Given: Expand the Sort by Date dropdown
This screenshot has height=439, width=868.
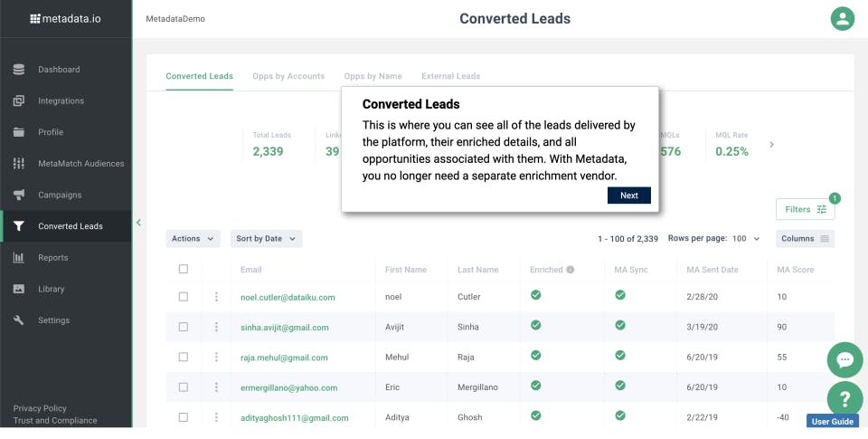Looking at the screenshot, I should point(266,239).
